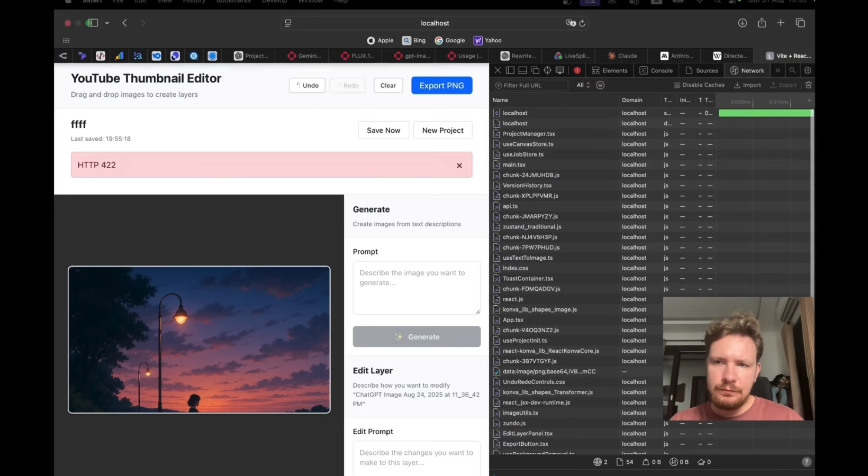868x476 pixels.
Task: Click the red error indicator icon
Action: point(577,70)
